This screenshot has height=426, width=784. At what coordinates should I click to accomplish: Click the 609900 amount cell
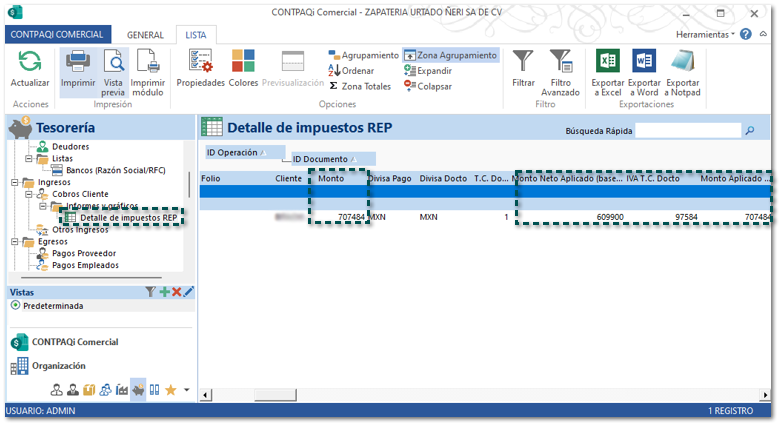(610, 217)
